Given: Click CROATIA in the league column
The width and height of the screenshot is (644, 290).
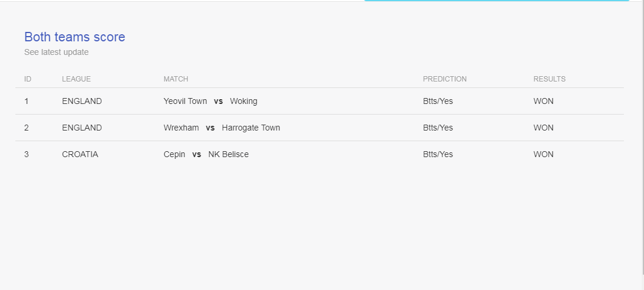Looking at the screenshot, I should coord(80,154).
